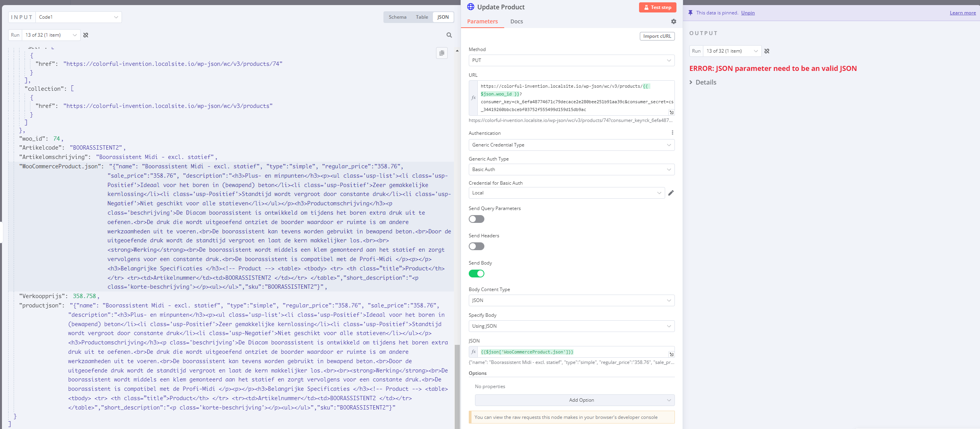Expand the URL expression editor icon

pos(671,112)
